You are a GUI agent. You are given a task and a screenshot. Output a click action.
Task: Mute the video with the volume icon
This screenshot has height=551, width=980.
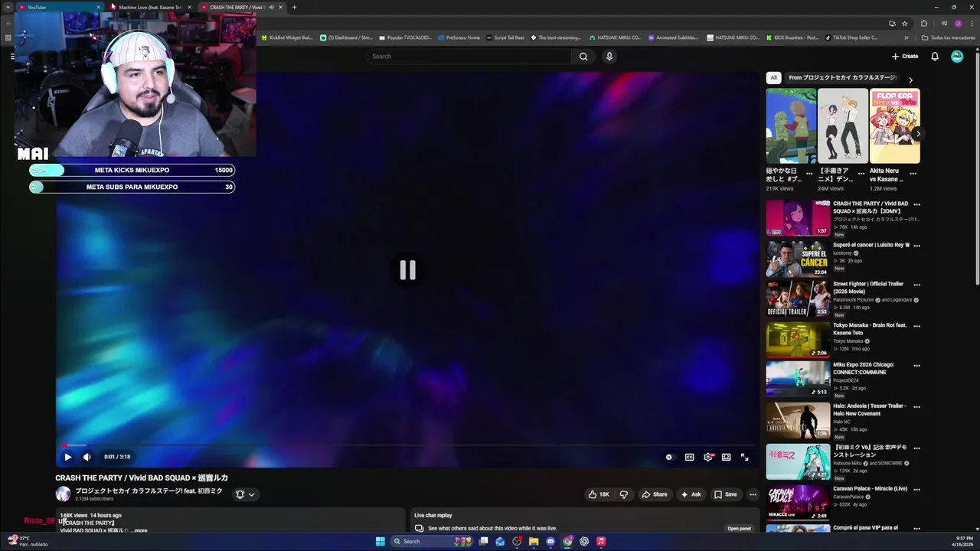(87, 457)
